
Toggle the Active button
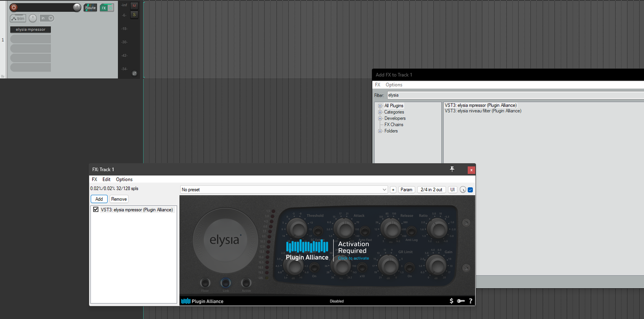click(246, 283)
